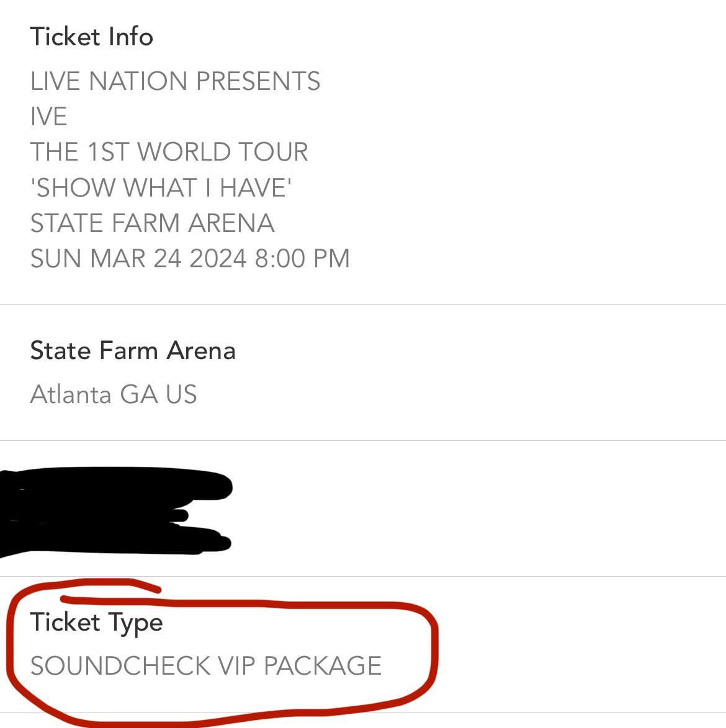Click the 'SHOW WHAT I HAVE' tour title
The height and width of the screenshot is (728, 726).
[x=161, y=187]
